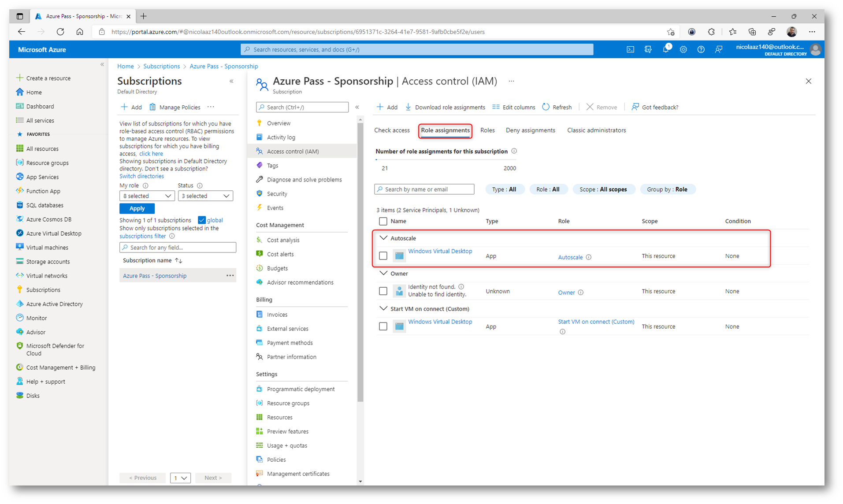Image resolution: width=843 pixels, height=504 pixels.
Task: Click the info icon next to Autoscale role
Action: tap(589, 257)
